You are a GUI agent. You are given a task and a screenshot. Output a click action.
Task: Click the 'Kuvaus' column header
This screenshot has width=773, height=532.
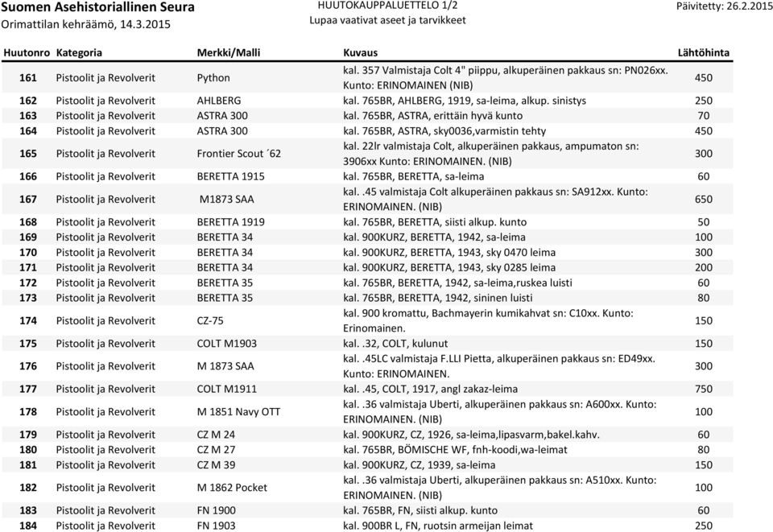361,52
